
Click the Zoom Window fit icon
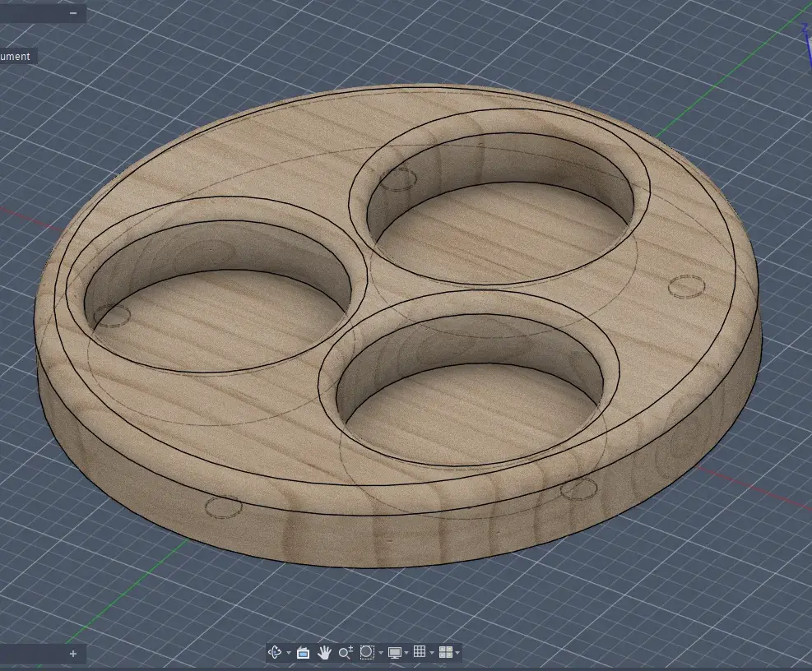pyautogui.click(x=367, y=652)
